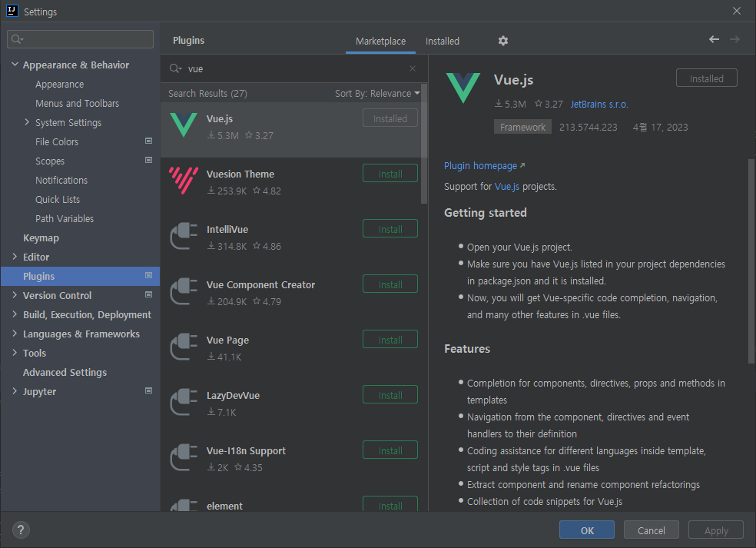Click the plugin list scrollbar
This screenshot has height=548, width=756.
424,144
